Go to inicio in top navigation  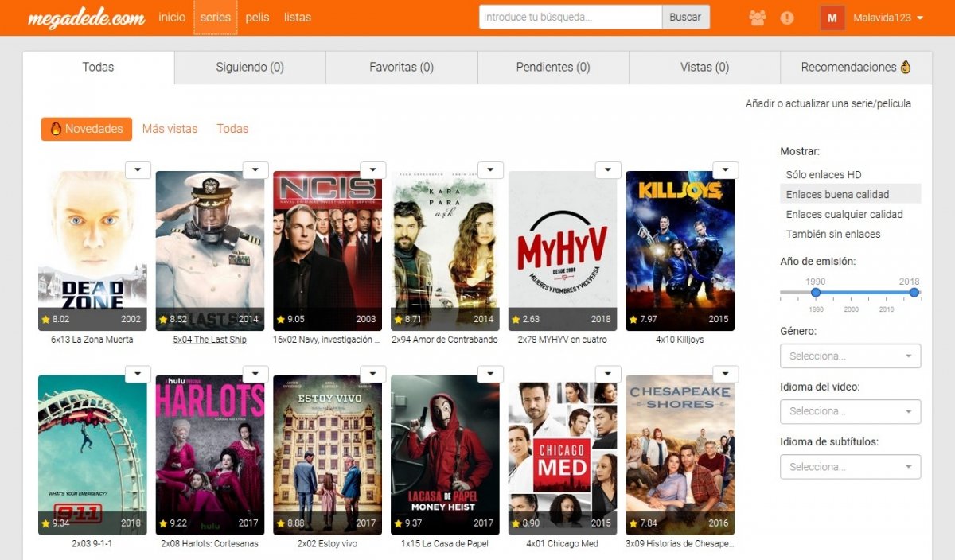click(x=172, y=17)
